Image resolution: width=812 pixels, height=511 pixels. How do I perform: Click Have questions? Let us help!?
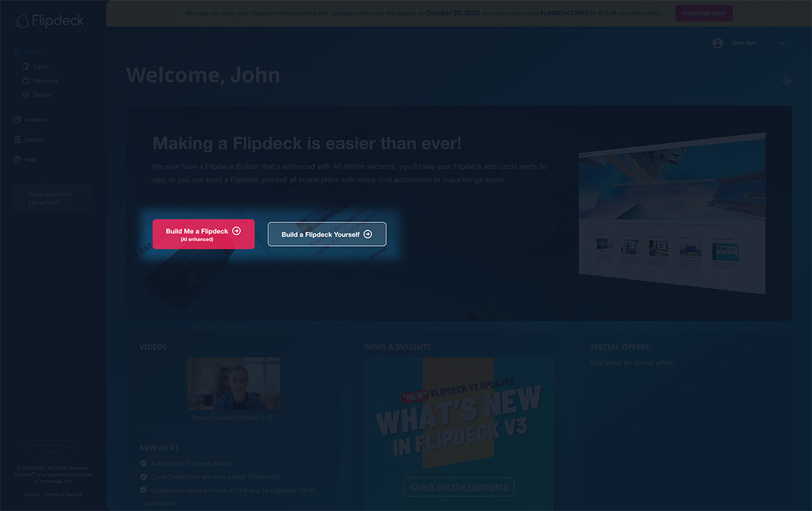point(52,197)
